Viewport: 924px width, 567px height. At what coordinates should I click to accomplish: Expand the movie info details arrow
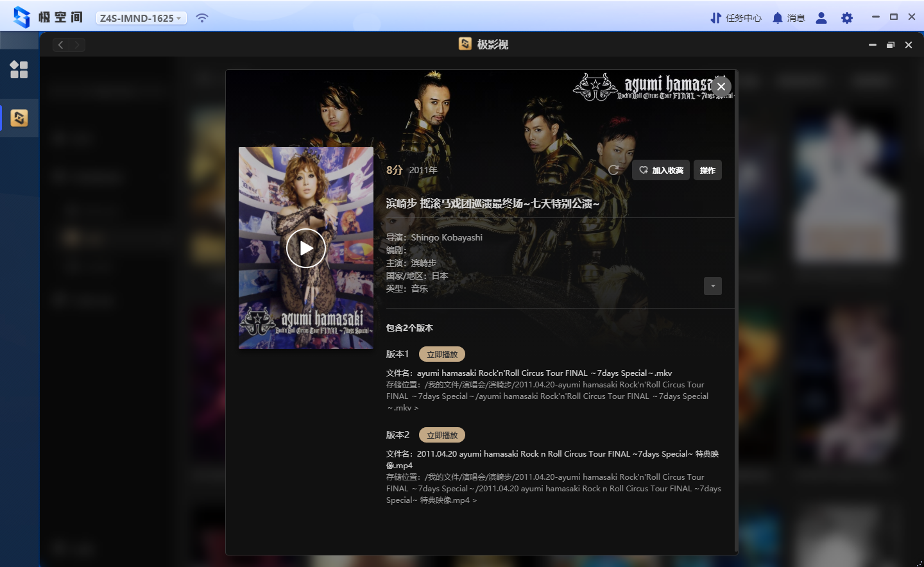coord(713,286)
